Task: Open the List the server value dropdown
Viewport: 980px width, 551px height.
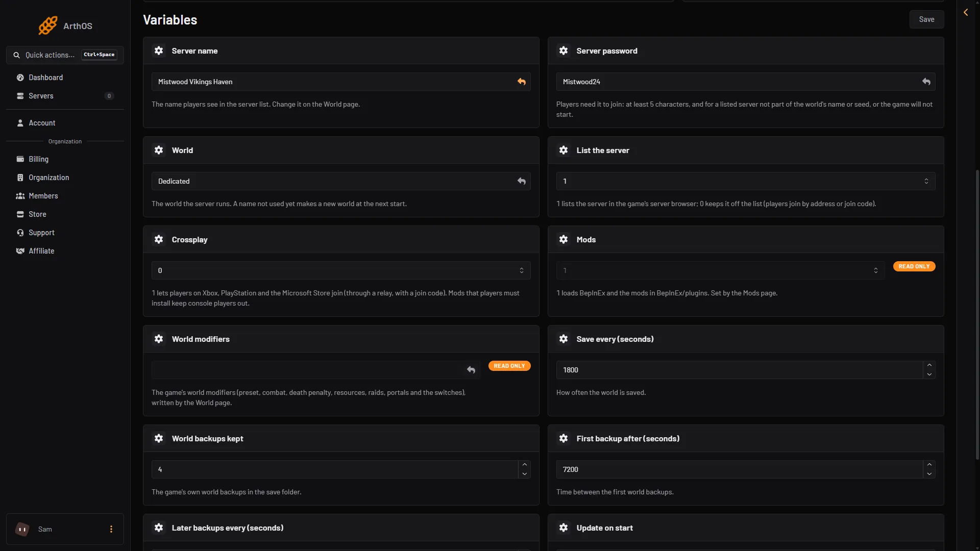Action: pos(746,181)
